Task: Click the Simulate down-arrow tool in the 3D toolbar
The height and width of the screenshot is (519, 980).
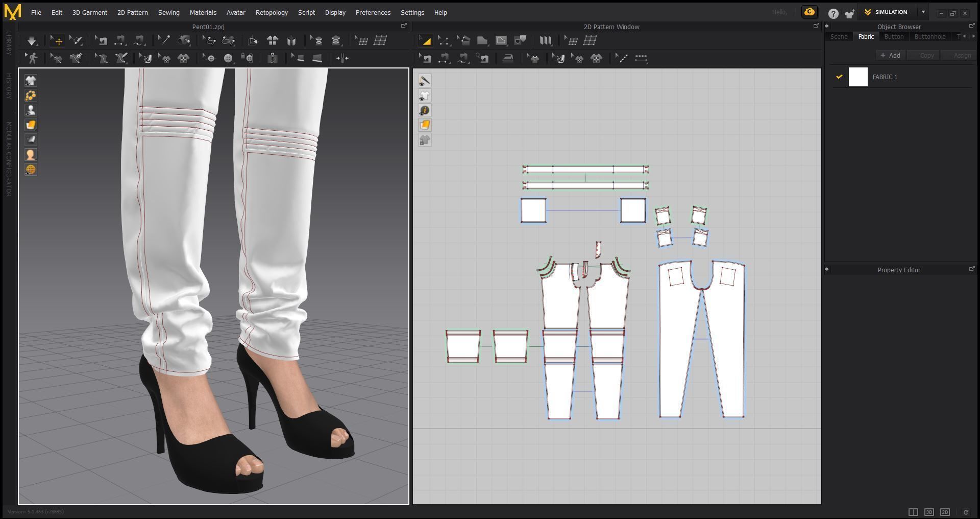Action: [32, 41]
